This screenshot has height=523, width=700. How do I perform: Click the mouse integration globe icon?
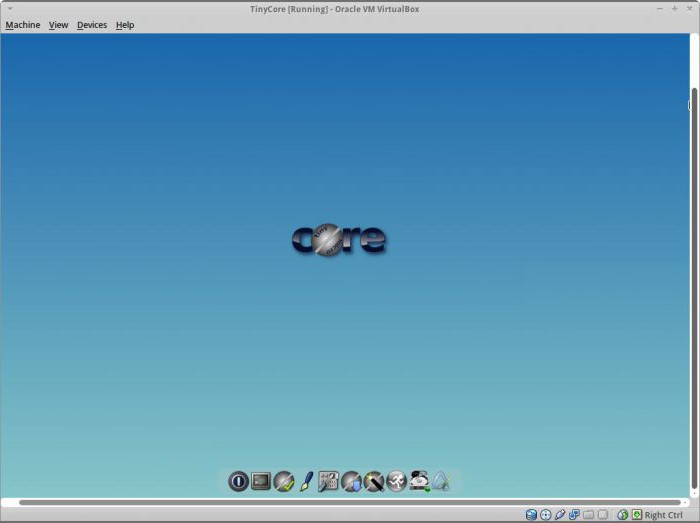point(622,515)
